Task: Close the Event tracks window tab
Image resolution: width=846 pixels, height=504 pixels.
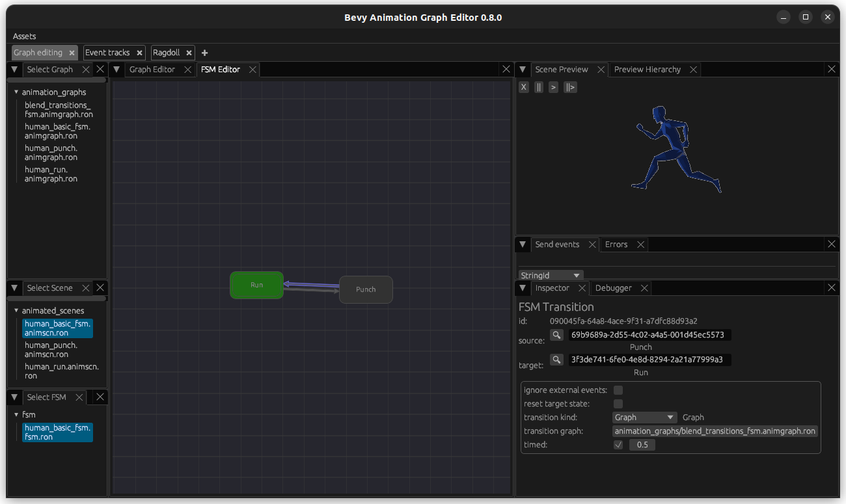Action: tap(139, 53)
